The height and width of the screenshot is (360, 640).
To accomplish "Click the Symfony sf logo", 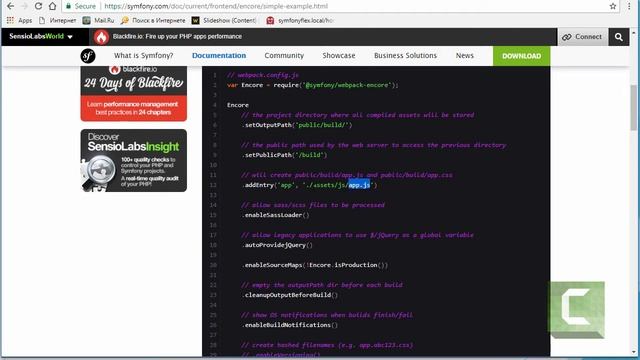I will (88, 56).
